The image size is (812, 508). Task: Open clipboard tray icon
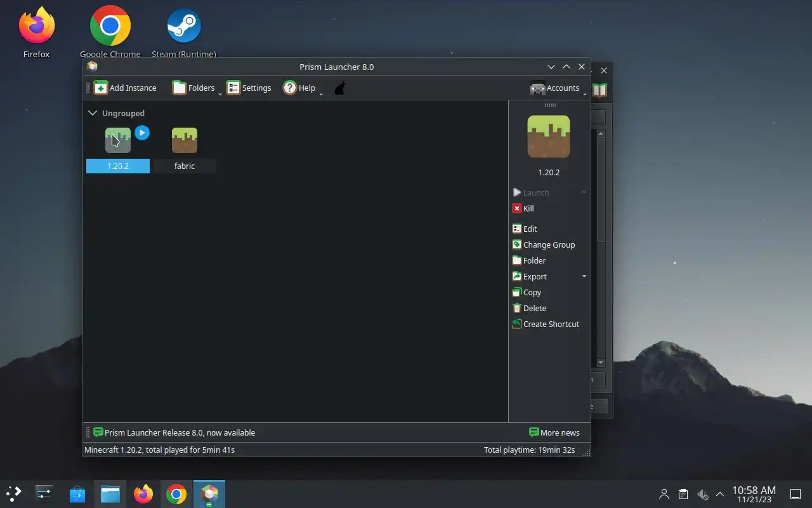683,494
